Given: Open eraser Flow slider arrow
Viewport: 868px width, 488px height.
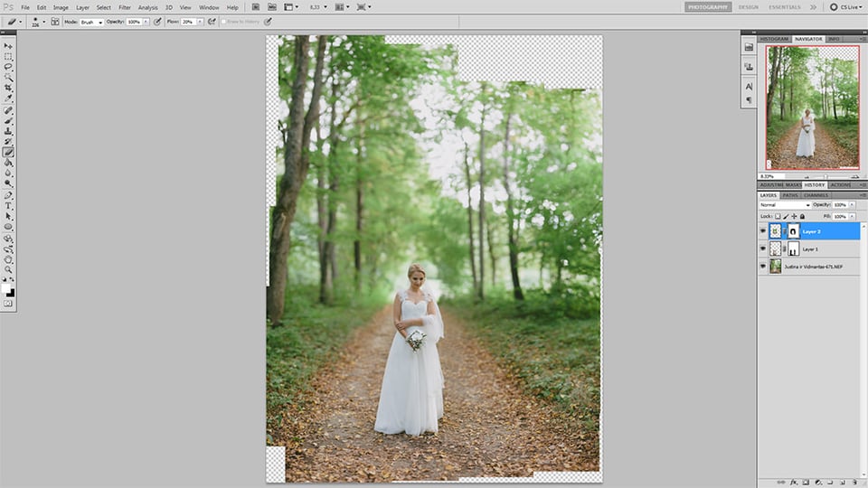Looking at the screenshot, I should click(200, 22).
